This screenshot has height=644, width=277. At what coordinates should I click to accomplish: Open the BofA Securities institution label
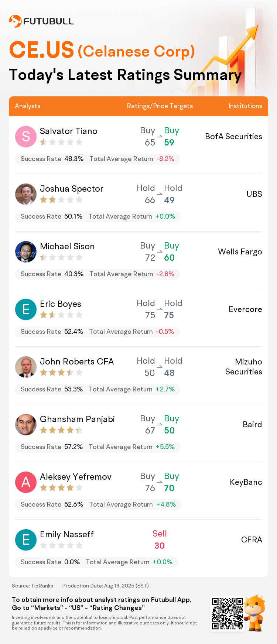233,137
